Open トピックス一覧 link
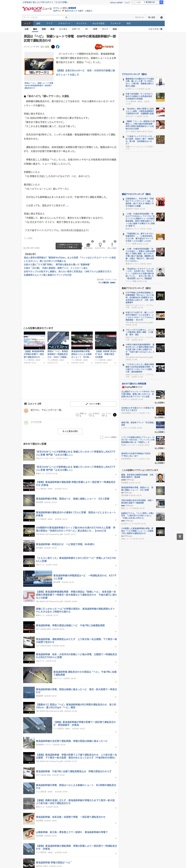The height and width of the screenshot is (868, 186). (x=155, y=29)
